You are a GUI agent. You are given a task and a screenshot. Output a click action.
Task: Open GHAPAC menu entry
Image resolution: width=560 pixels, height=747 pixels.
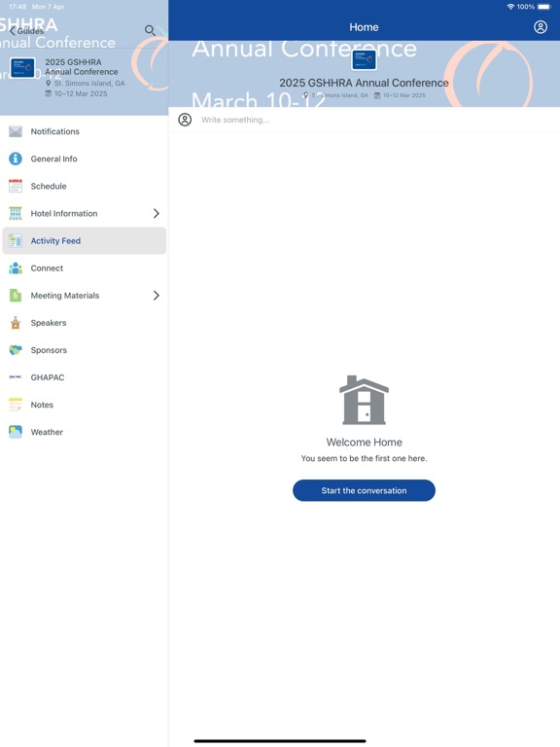(85, 377)
